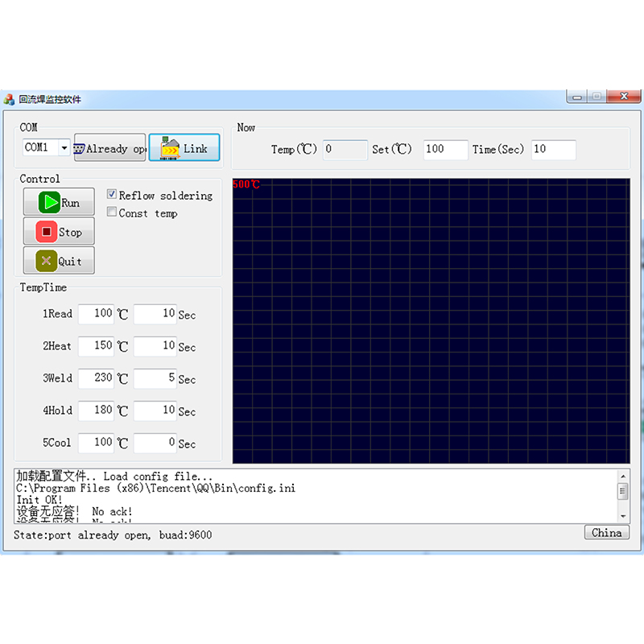Click the 5Cool temperature field
The width and height of the screenshot is (644, 644).
tap(97, 442)
